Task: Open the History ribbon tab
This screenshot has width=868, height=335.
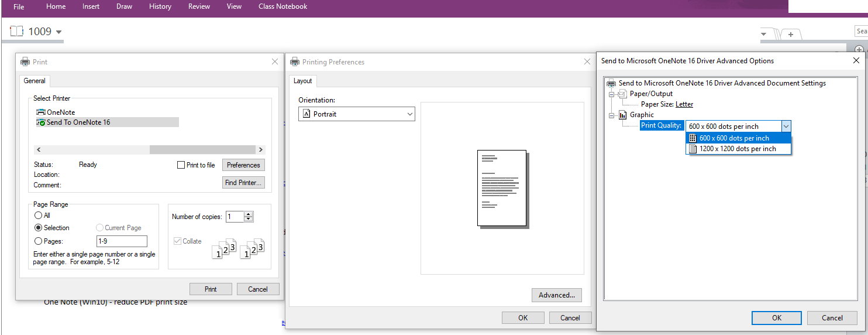Action: [x=160, y=6]
